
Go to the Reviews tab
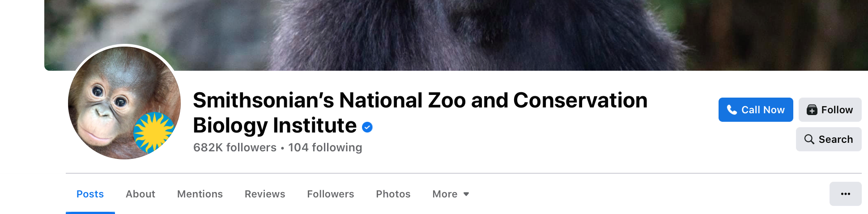265,194
